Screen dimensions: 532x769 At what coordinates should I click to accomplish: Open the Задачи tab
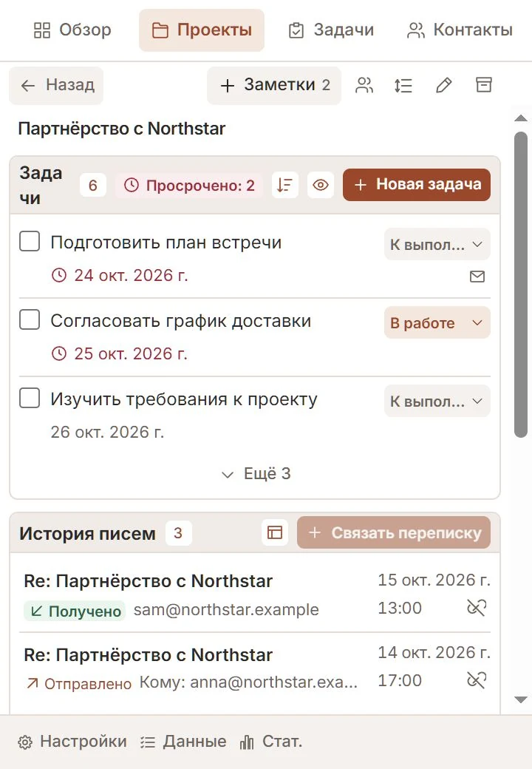(x=331, y=30)
